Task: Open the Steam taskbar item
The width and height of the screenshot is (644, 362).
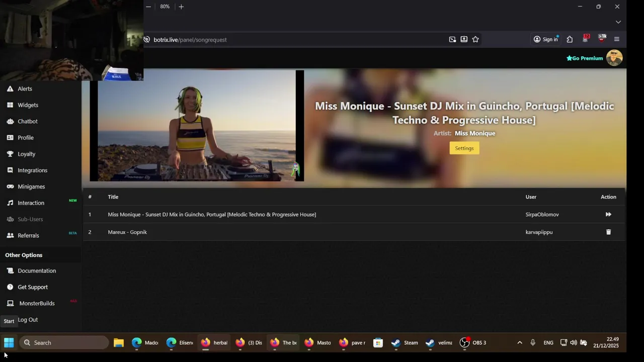Action: tap(405, 343)
